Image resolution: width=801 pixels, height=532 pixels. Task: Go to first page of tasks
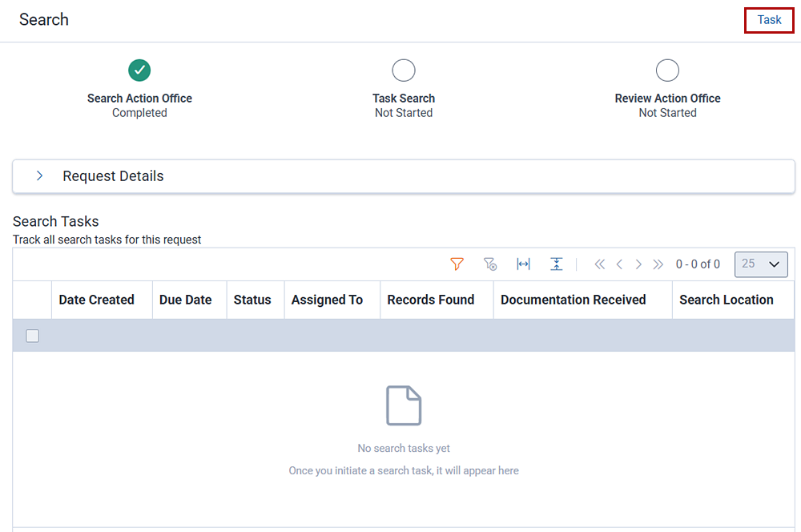click(600, 264)
